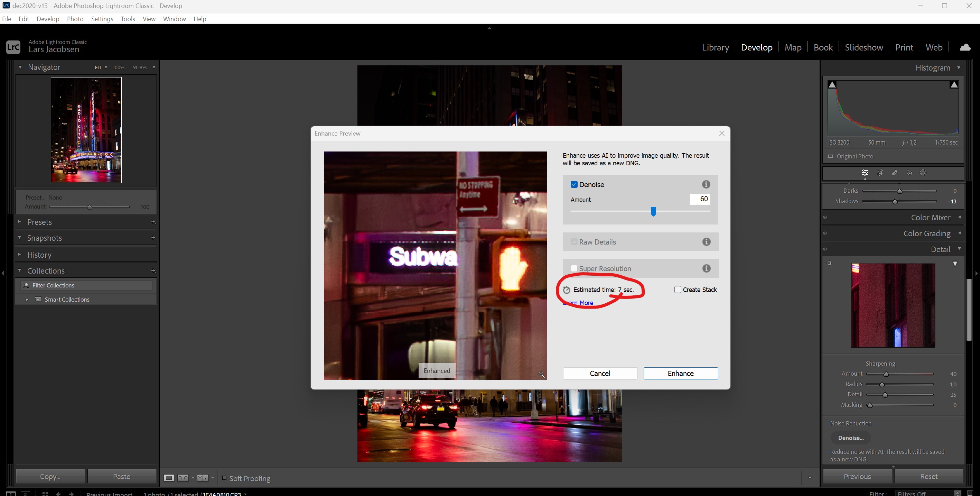Image resolution: width=980 pixels, height=496 pixels.
Task: Click the Detail panel target adjustment icon
Action: [x=829, y=263]
